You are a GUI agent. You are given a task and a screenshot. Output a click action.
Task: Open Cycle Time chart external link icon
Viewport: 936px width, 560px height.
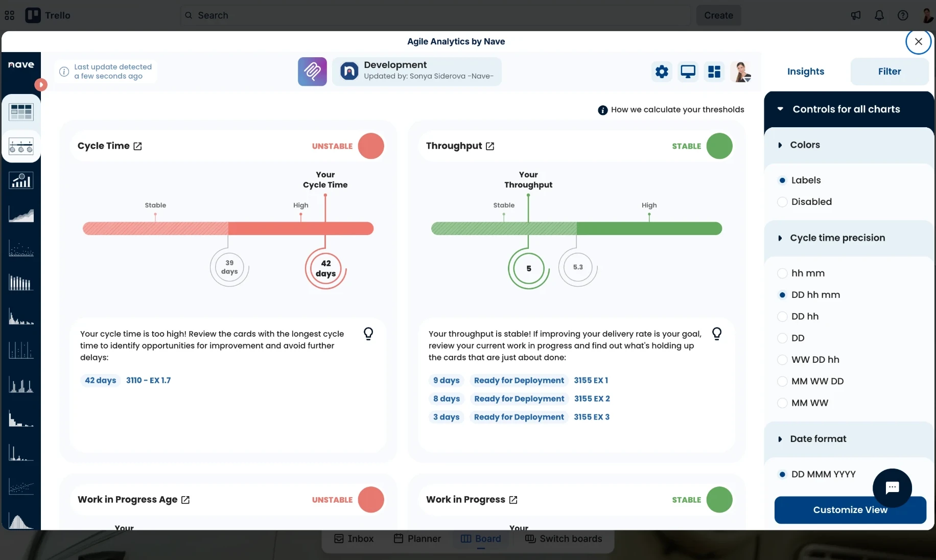137,146
